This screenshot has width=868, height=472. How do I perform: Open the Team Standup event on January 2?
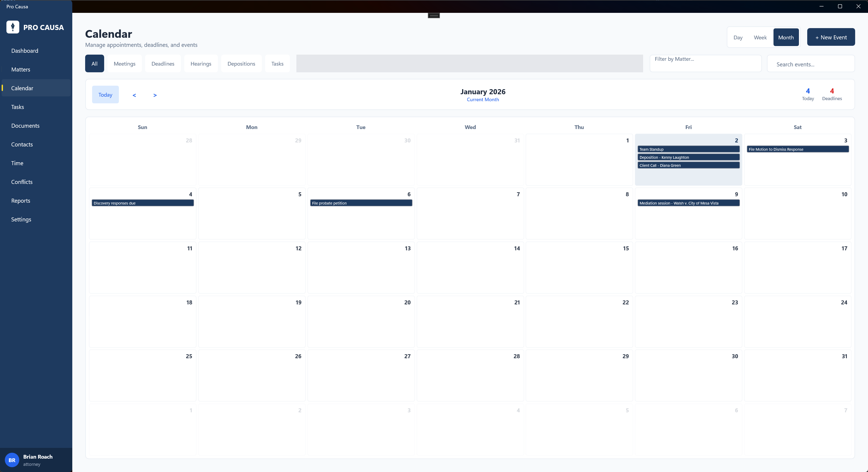click(x=688, y=149)
